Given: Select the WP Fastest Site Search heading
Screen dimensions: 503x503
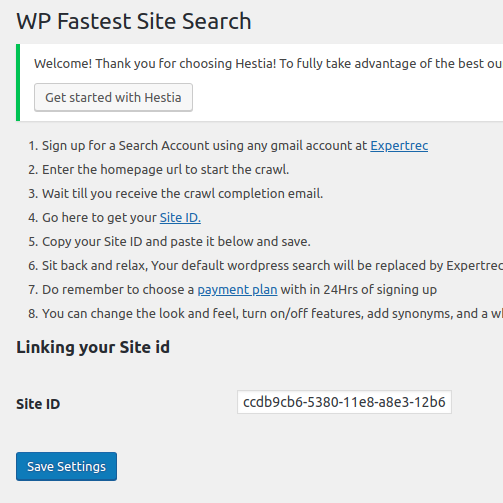Looking at the screenshot, I should [134, 21].
